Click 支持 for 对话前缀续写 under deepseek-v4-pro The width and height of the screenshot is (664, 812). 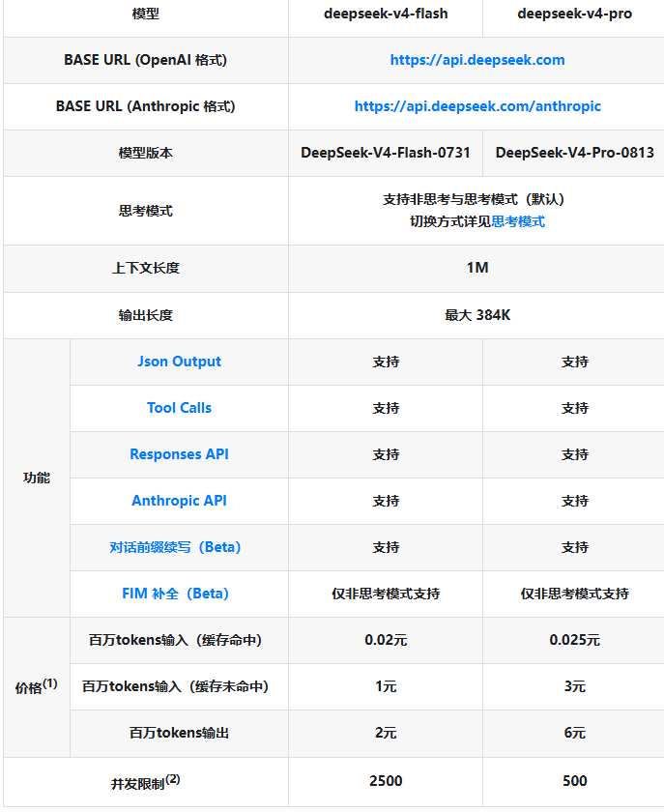click(574, 547)
